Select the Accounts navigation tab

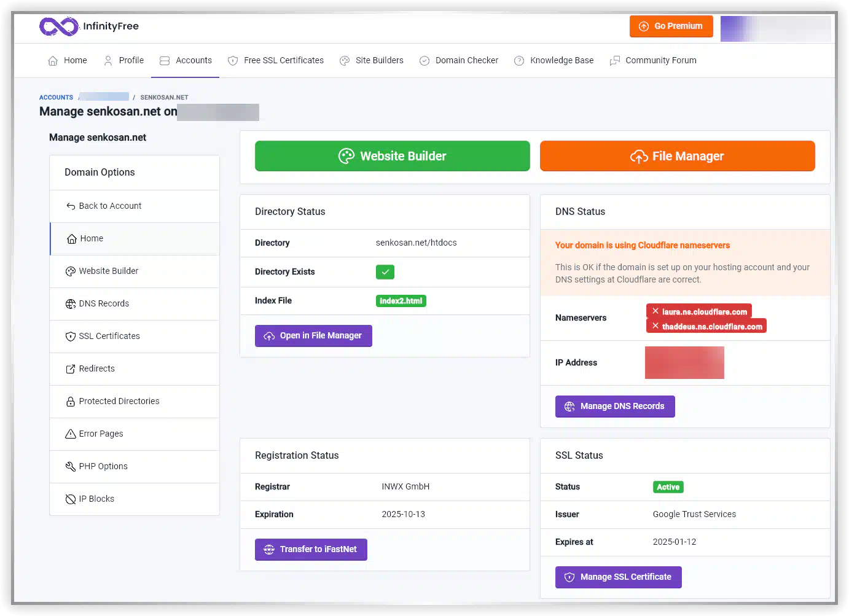186,60
